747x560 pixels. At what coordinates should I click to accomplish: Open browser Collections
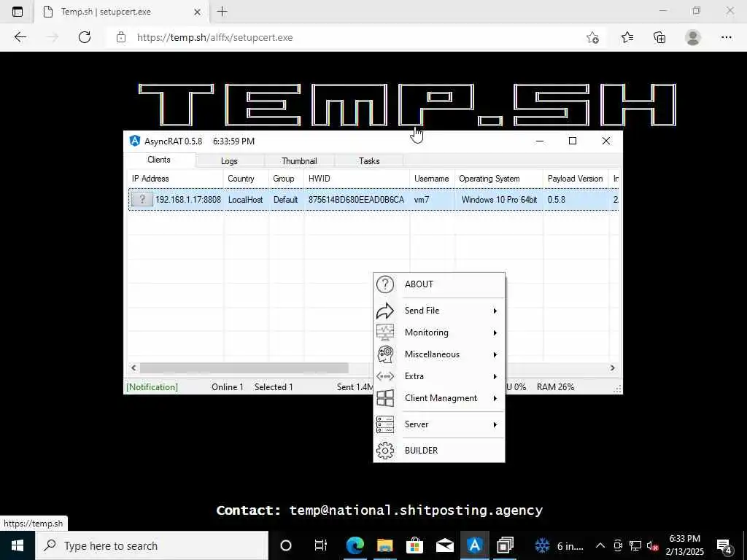pos(659,38)
